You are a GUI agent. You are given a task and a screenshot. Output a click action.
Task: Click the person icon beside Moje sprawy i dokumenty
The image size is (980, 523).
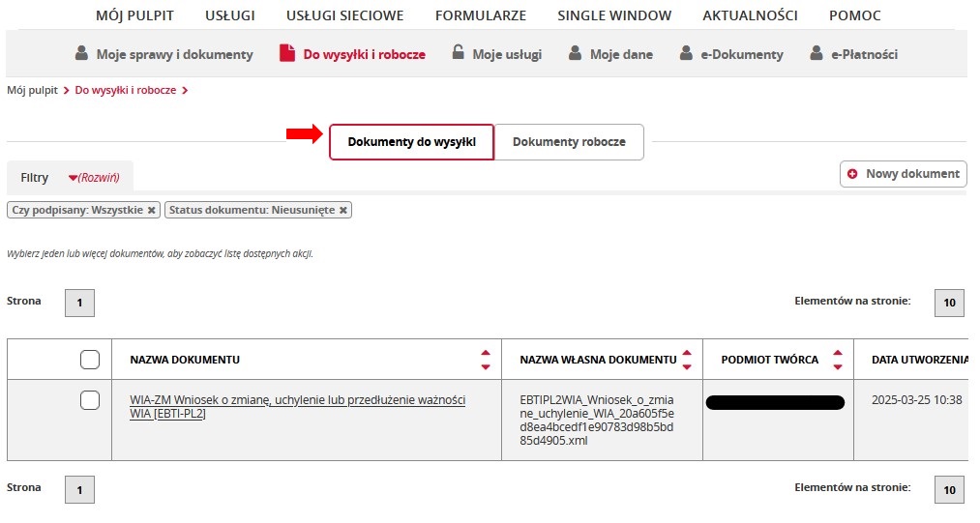point(81,54)
